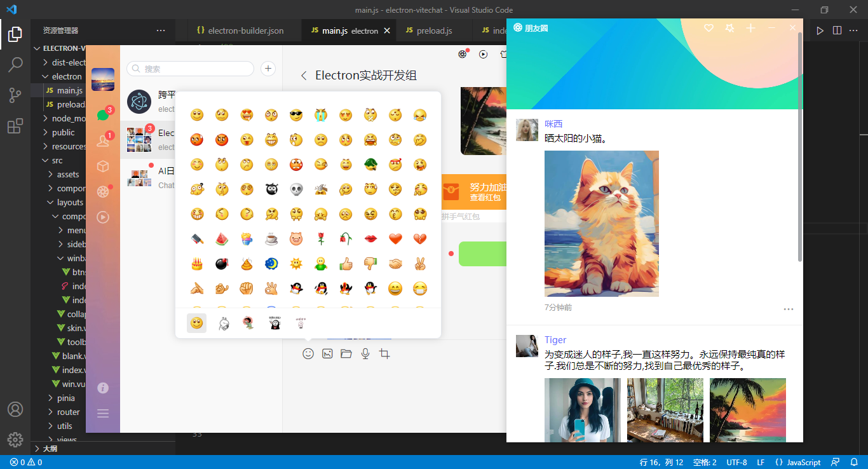868x469 pixels.
Task: Open more options on 咪西's post
Action: [x=789, y=309]
